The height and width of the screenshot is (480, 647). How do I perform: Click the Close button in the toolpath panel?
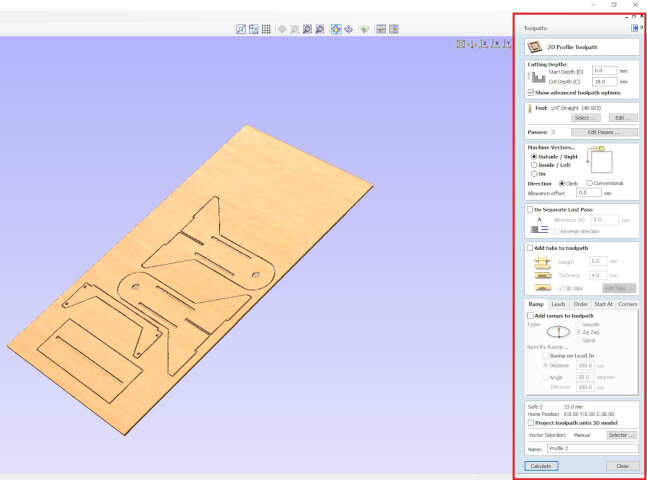pos(622,466)
